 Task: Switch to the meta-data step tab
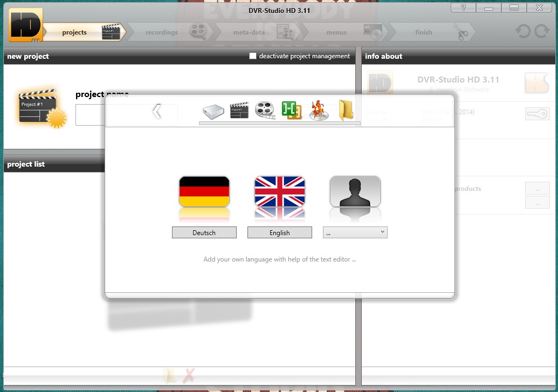[257, 32]
